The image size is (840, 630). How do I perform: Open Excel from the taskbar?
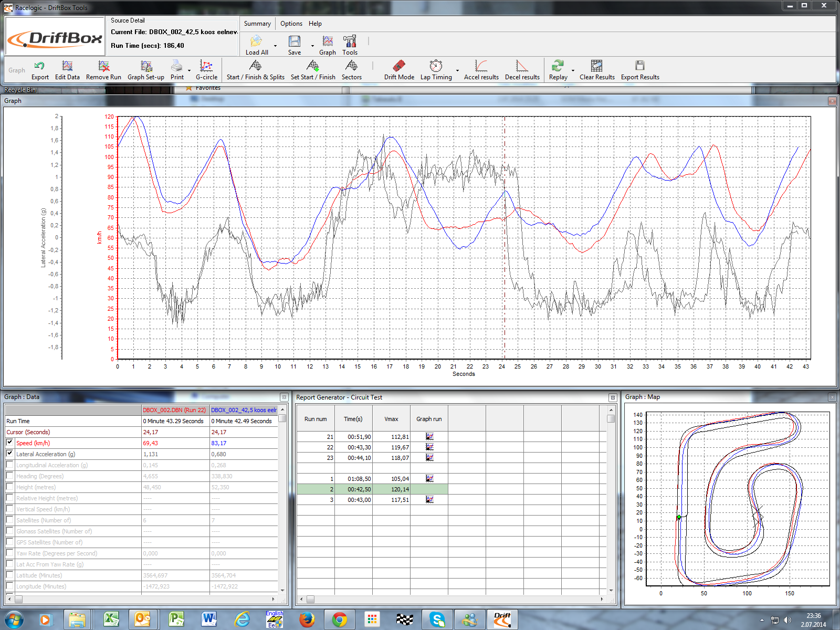point(111,619)
